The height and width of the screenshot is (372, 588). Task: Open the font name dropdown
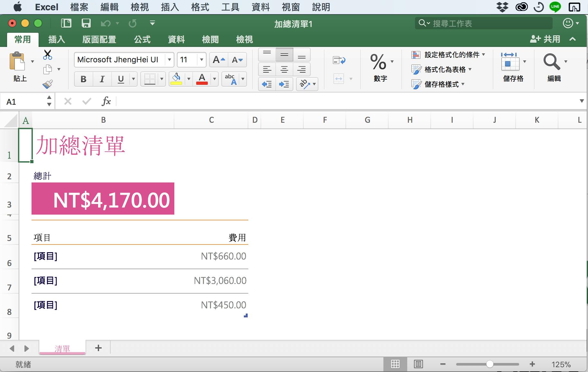coord(169,60)
